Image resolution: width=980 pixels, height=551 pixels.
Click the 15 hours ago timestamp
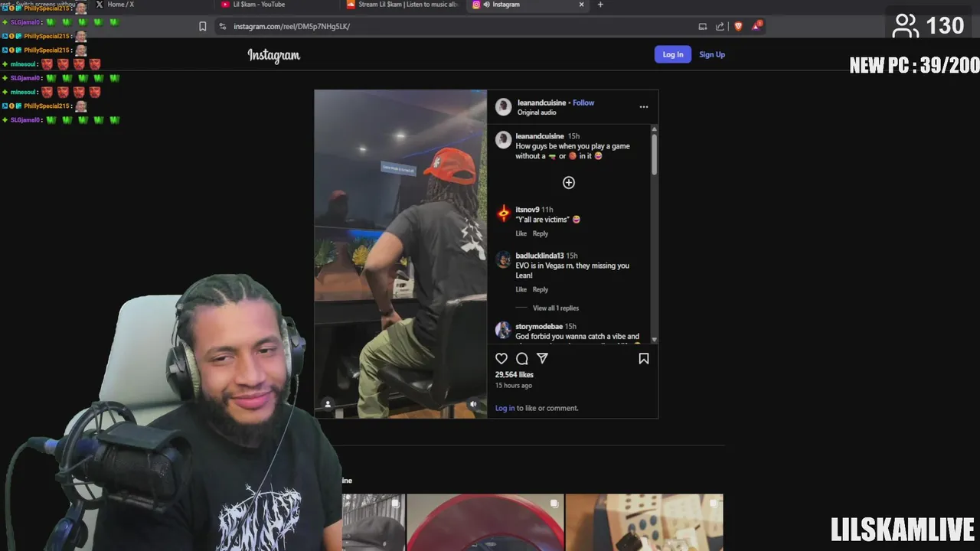click(514, 386)
